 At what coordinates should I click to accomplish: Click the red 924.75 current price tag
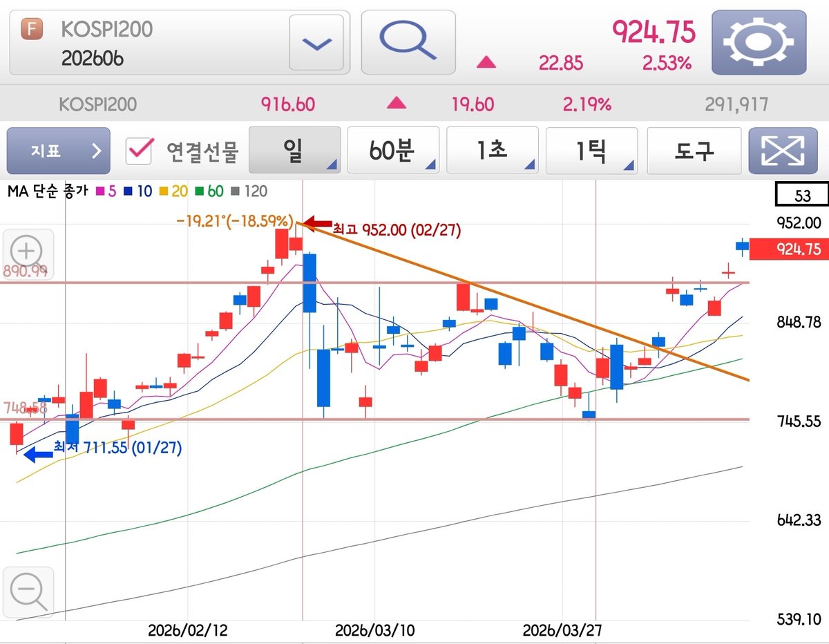788,249
